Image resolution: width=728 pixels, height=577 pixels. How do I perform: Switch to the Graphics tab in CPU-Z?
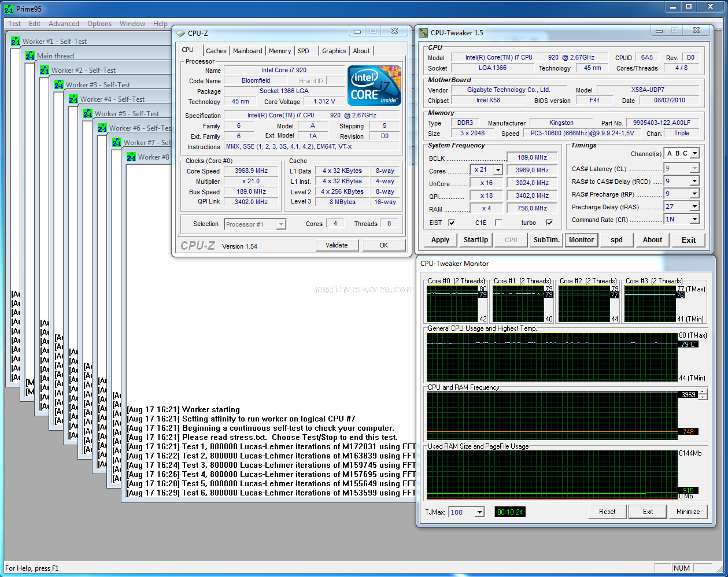point(334,51)
